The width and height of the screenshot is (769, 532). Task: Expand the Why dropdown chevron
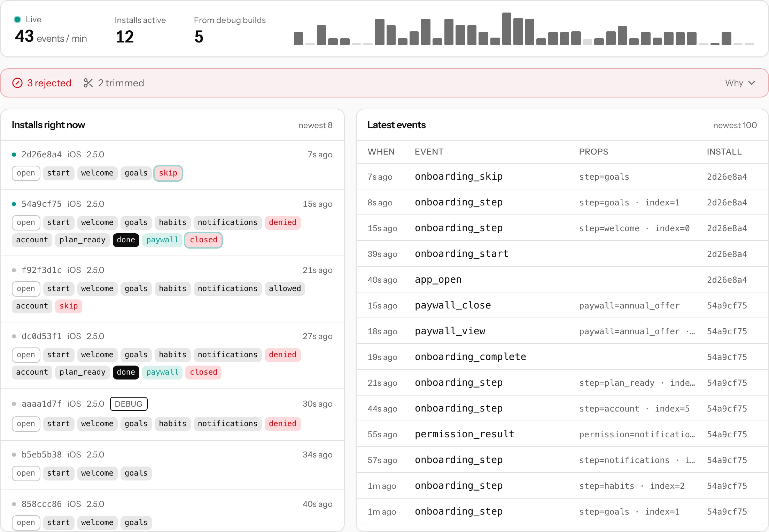point(752,83)
